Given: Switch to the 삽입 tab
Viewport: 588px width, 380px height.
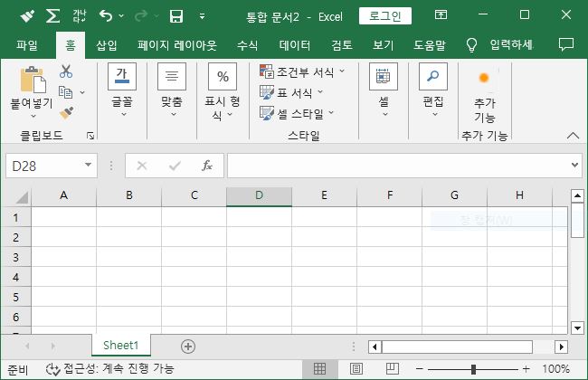Looking at the screenshot, I should click(x=107, y=45).
